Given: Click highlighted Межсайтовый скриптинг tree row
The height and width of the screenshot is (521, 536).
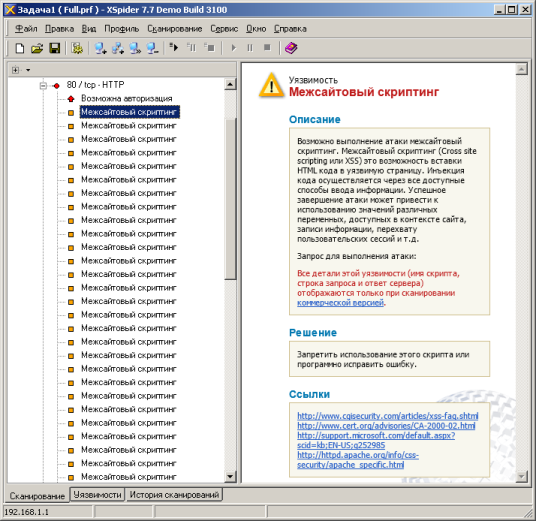Looking at the screenshot, I should click(x=130, y=112).
